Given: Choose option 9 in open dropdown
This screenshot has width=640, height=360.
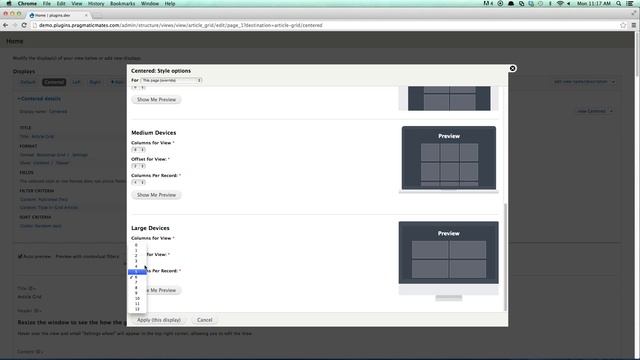Looking at the screenshot, I should (x=137, y=293).
